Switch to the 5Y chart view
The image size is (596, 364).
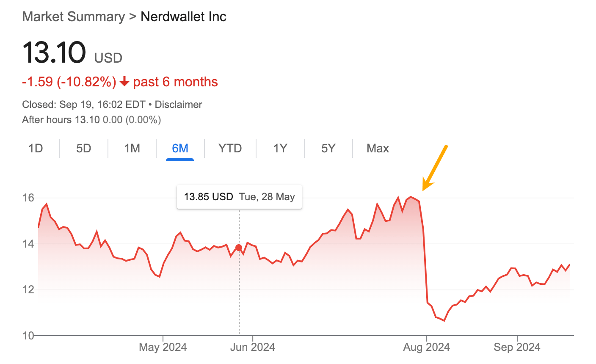(328, 148)
